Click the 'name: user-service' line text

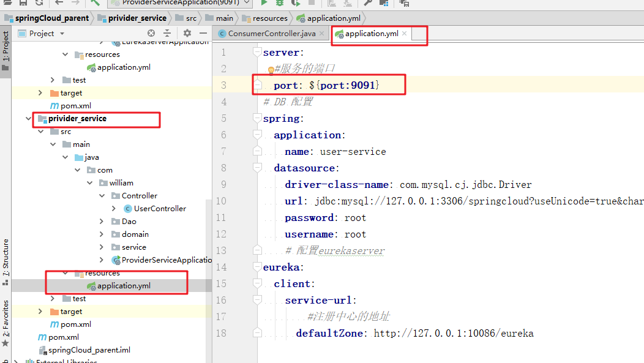pos(335,152)
